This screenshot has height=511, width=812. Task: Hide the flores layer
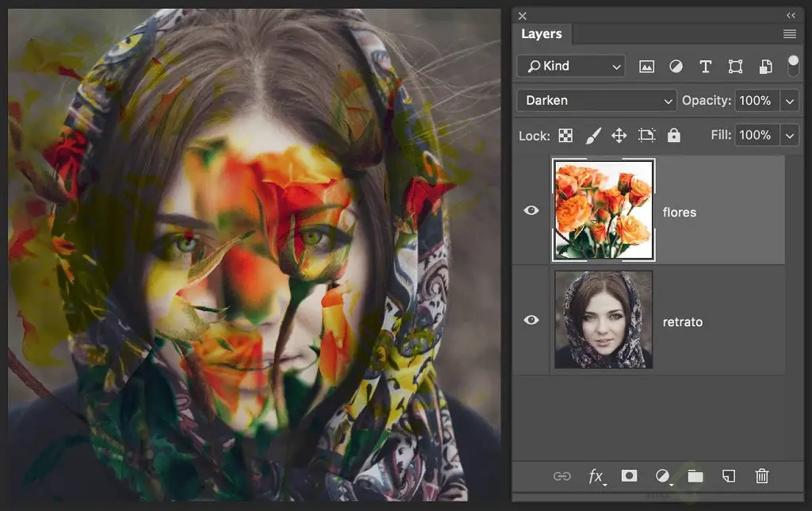tap(531, 210)
